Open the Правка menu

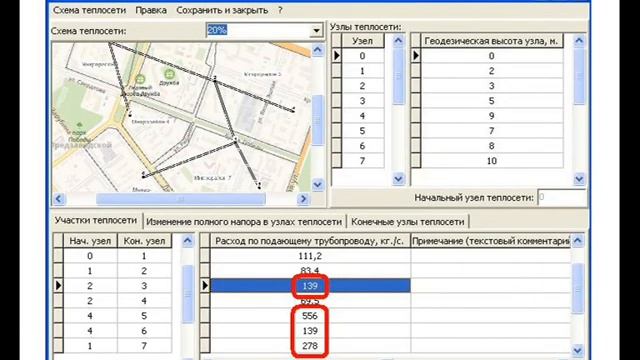(x=151, y=10)
